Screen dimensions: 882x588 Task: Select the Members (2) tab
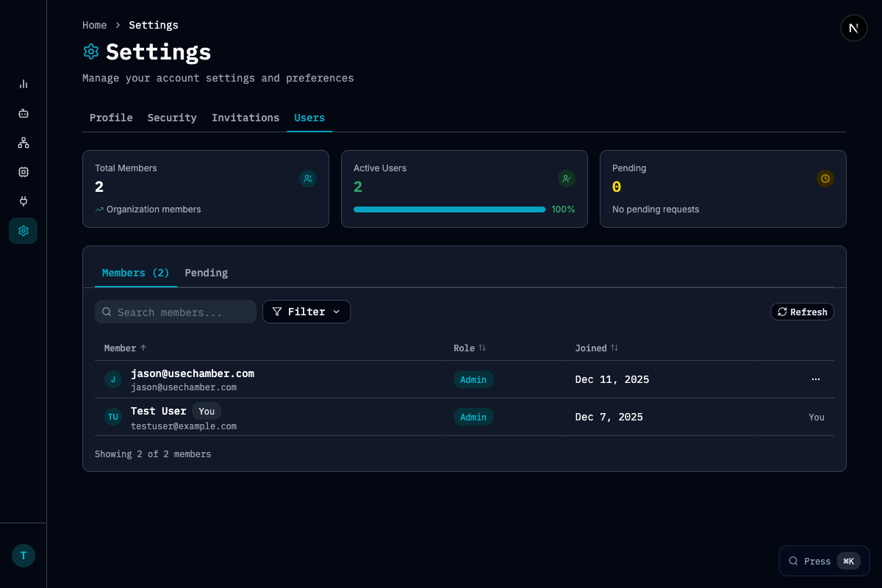tap(136, 273)
